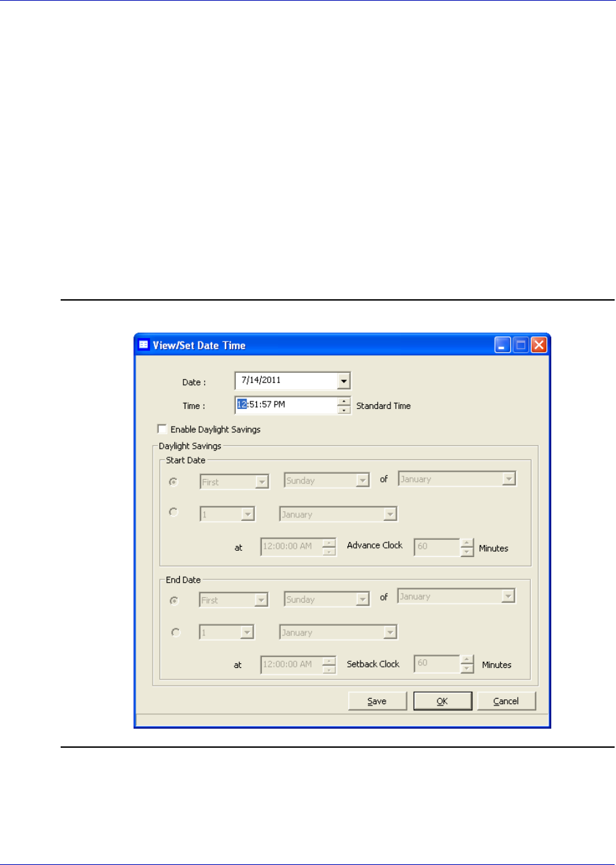Click the 'Setback Clock' label

click(375, 664)
